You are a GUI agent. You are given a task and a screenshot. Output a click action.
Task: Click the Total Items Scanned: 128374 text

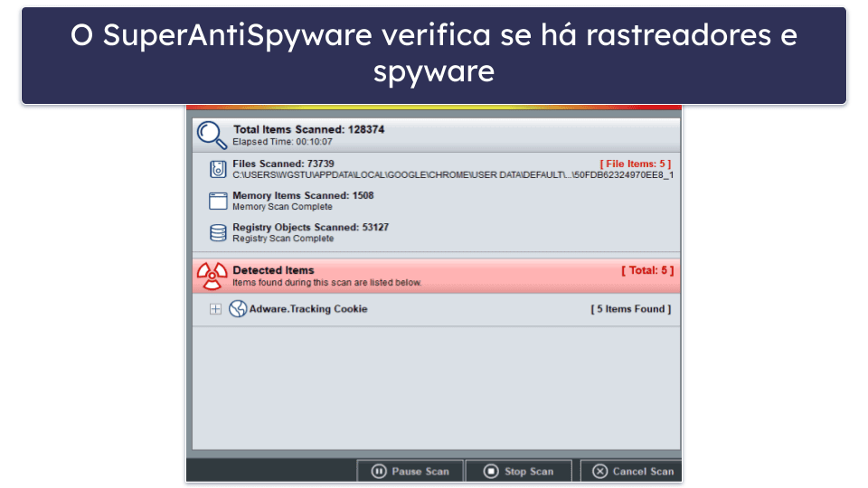pos(308,129)
